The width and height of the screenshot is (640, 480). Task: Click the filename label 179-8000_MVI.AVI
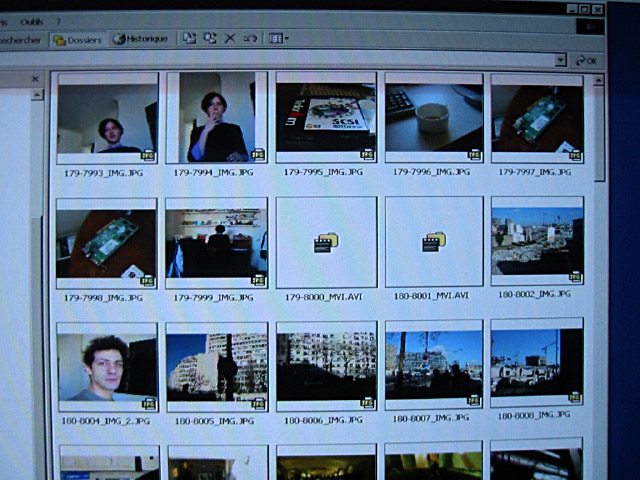pos(323,297)
